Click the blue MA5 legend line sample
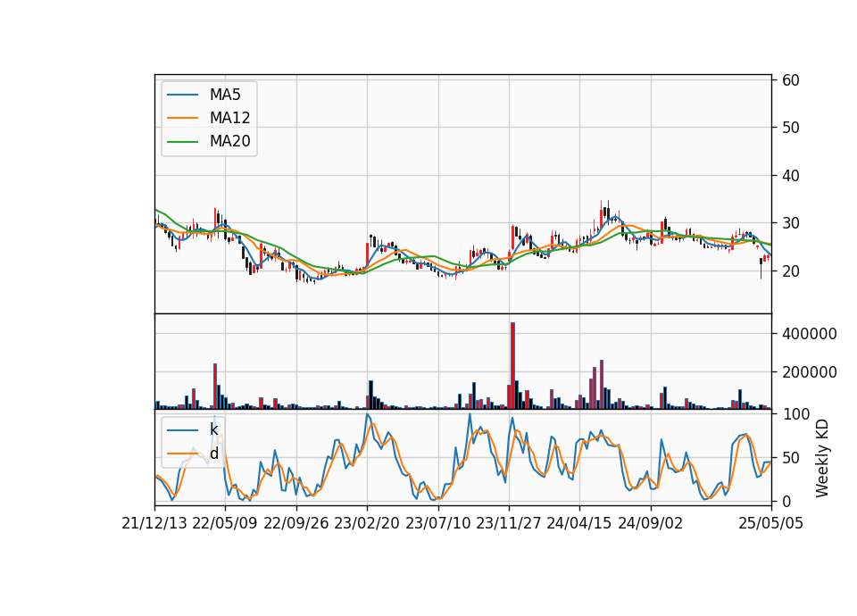Screen dimensions: 857x616 pos(182,95)
